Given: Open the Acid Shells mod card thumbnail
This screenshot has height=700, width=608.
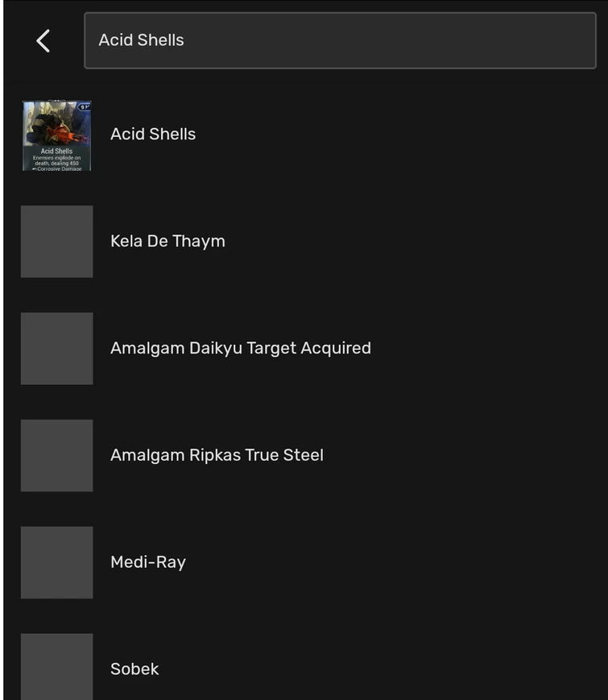Looking at the screenshot, I should 56,135.
